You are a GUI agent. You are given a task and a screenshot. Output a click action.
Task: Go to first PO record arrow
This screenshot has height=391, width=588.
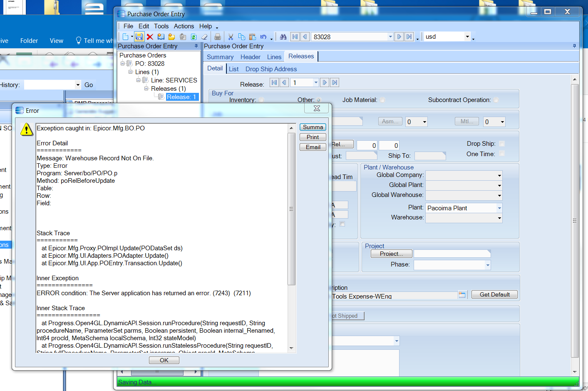tap(295, 37)
